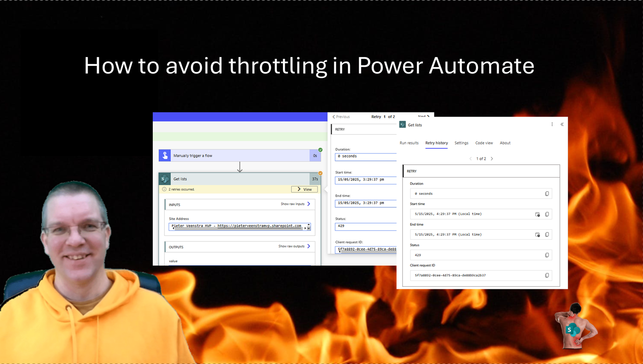Open the Run results tab
643x364 pixels.
pos(409,143)
